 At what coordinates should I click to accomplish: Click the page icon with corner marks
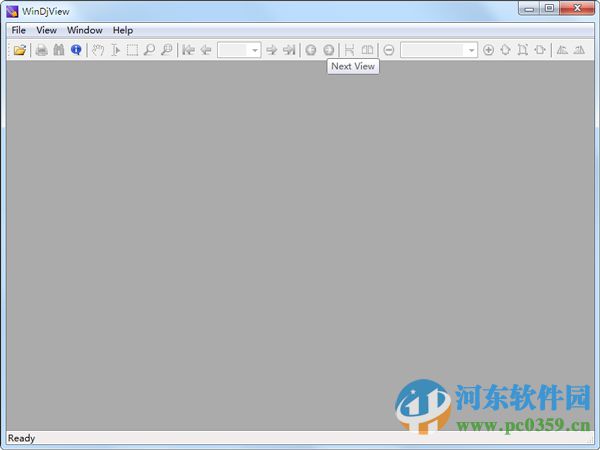tap(523, 50)
